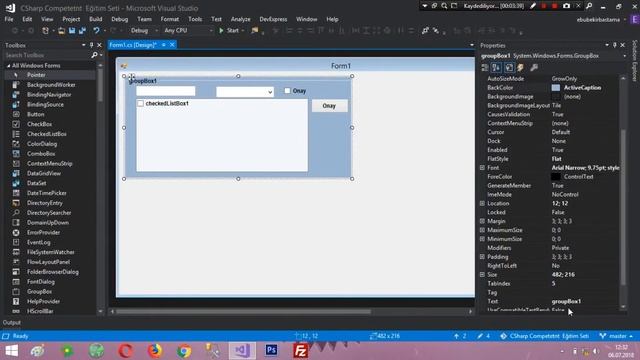Show properties in categorized view
The height and width of the screenshot is (360, 640).
[x=485, y=68]
